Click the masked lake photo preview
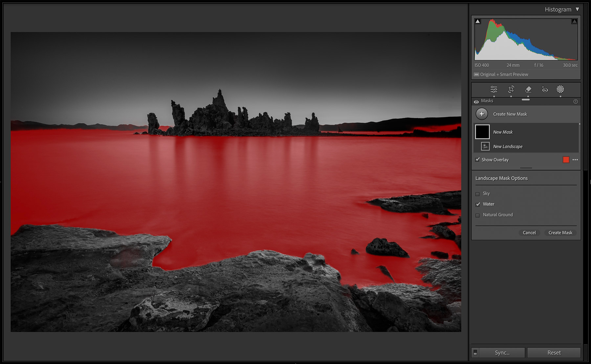This screenshot has height=364, width=591. 236,182
